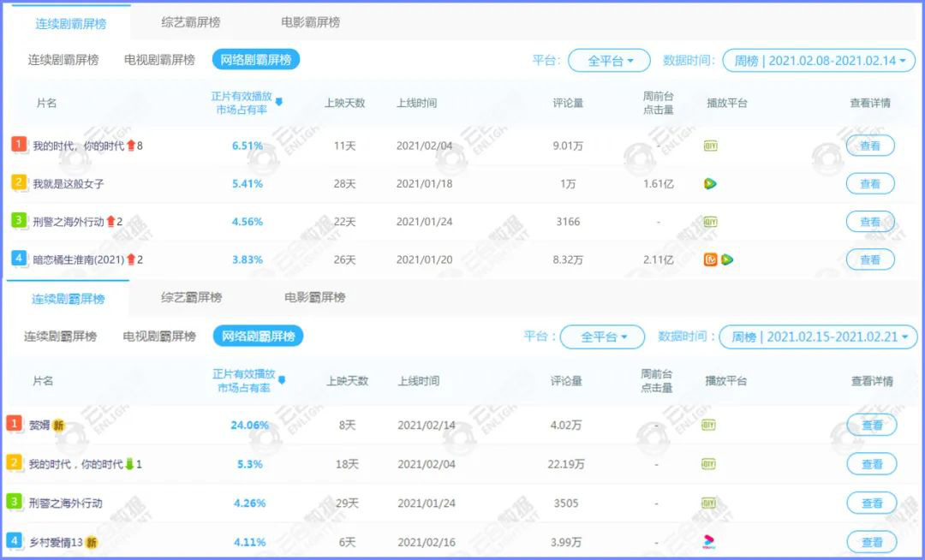This screenshot has width=925, height=560.
Task: Open the title 暗恋橘生淮南(2021)
Action: (x=79, y=259)
